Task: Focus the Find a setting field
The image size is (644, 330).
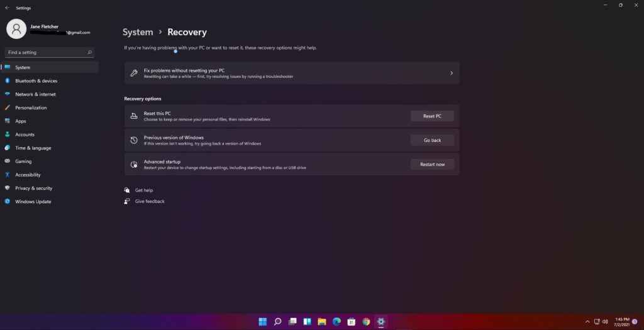Action: pos(50,53)
